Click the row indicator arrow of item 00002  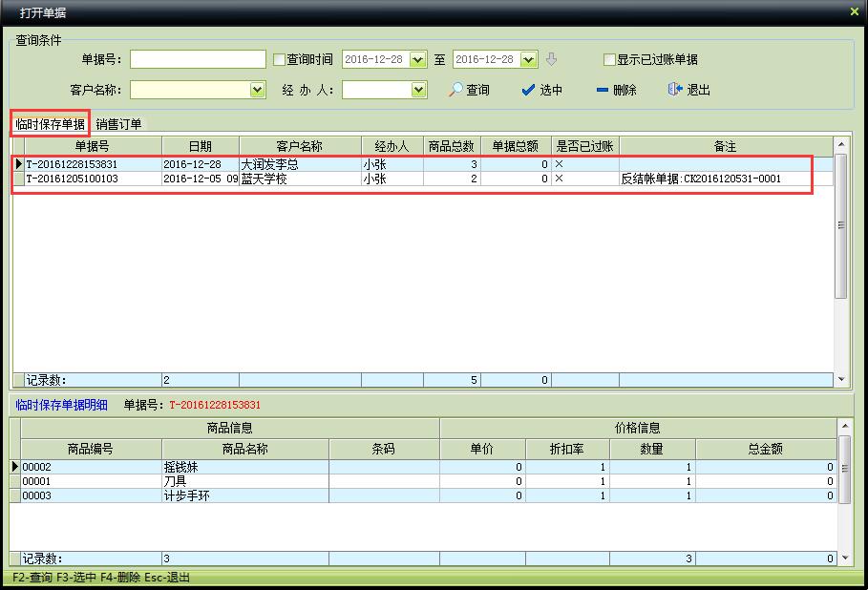(x=15, y=467)
